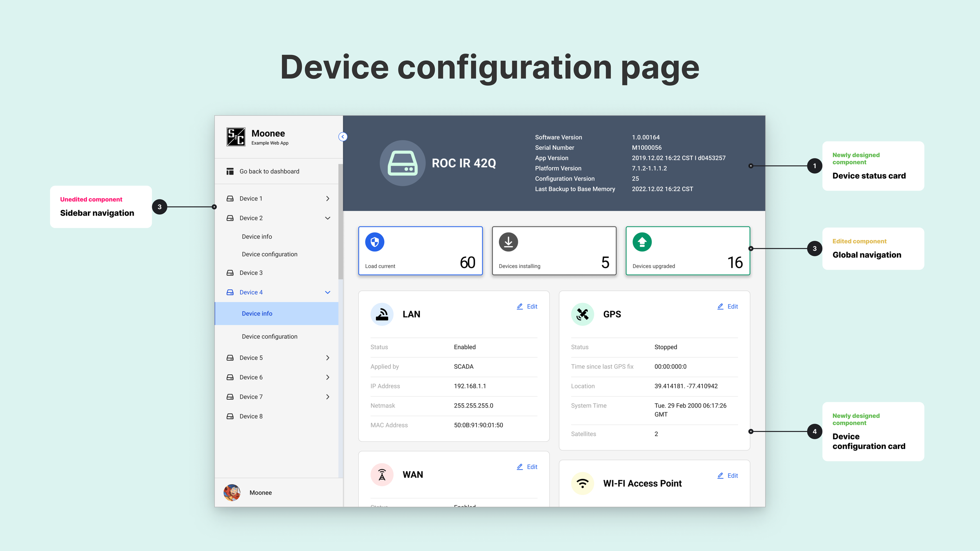Collapse the Device 4 dropdown arrow
The height and width of the screenshot is (551, 980).
click(328, 292)
